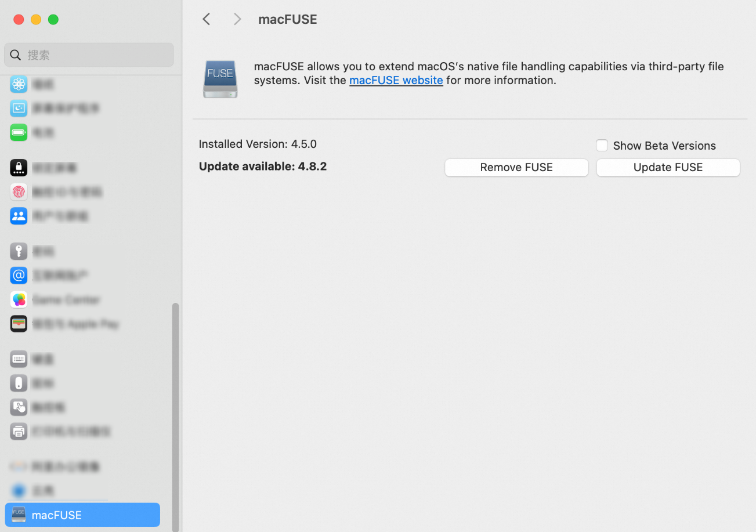Open Wallet & Apple Pay settings
Viewport: 756px width, 532px height.
(x=19, y=324)
